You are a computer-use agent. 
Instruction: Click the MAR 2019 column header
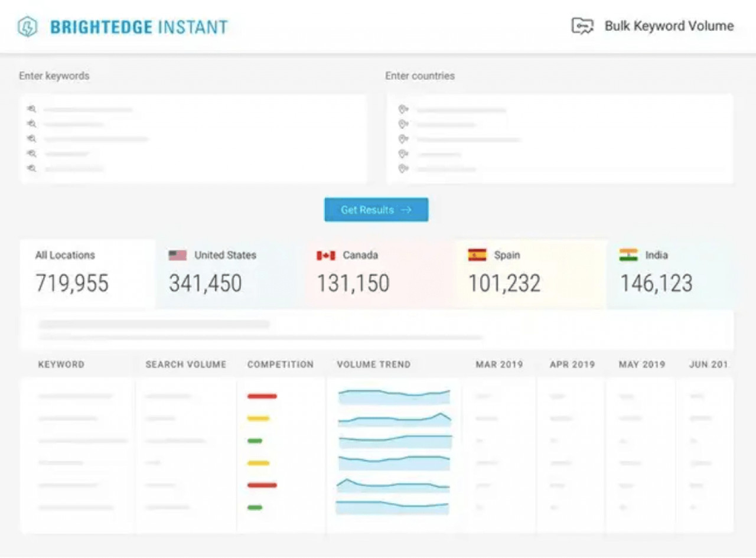[x=499, y=364]
